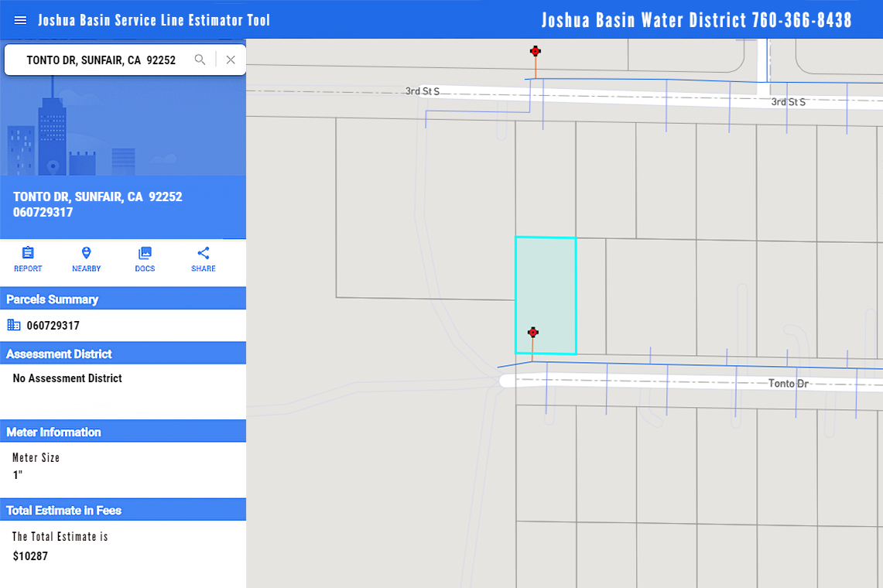Open Total Estimate in Fees header
Screen dimensions: 883x588
click(123, 510)
